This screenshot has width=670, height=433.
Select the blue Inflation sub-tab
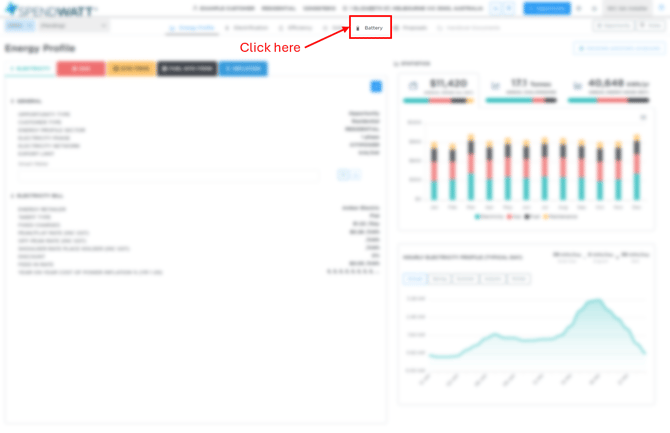[x=243, y=69]
